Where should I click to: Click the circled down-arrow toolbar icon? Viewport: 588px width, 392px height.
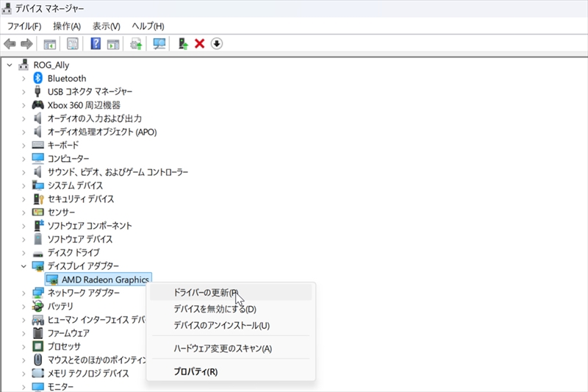coord(216,44)
